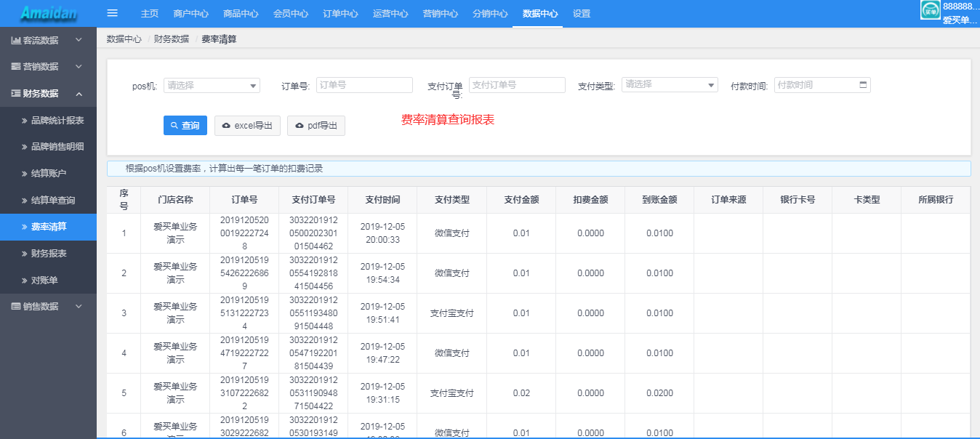
Task: Go to 主页 in top navigation
Action: pos(150,14)
